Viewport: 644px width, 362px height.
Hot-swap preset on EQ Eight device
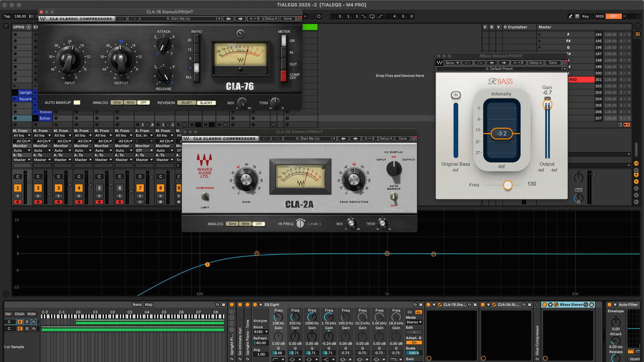[415, 305]
